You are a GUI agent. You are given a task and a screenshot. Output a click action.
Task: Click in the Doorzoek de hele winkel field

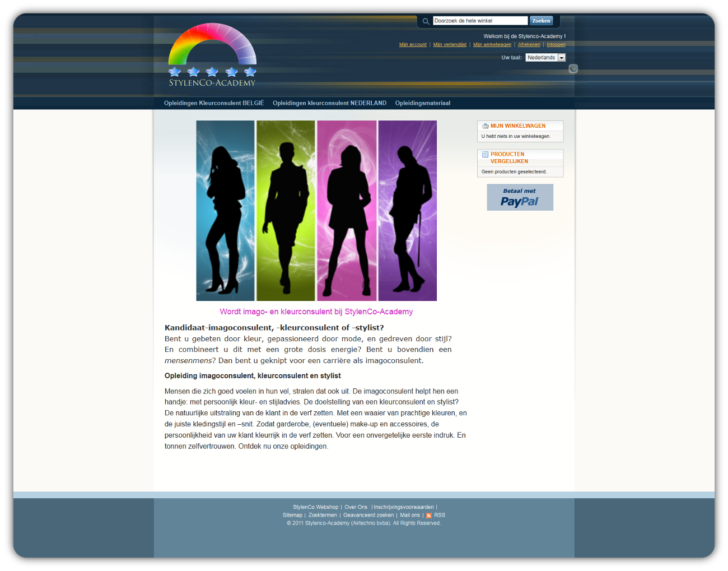coord(479,21)
